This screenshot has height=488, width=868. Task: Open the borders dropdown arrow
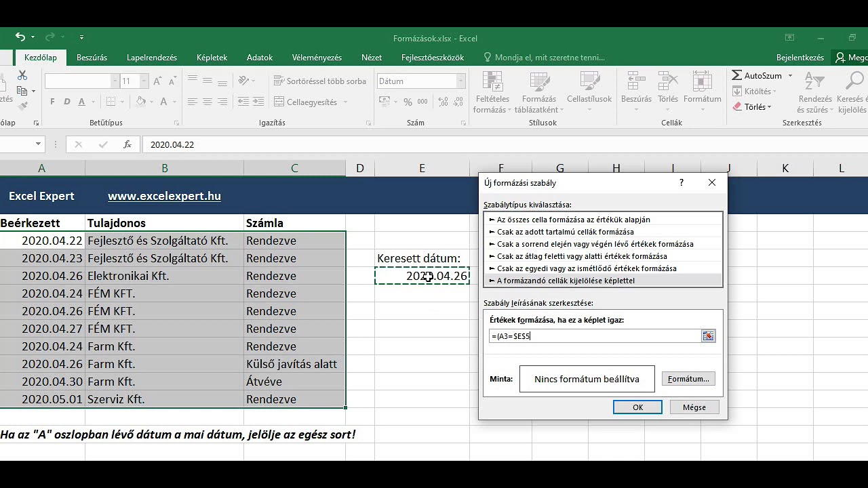122,102
